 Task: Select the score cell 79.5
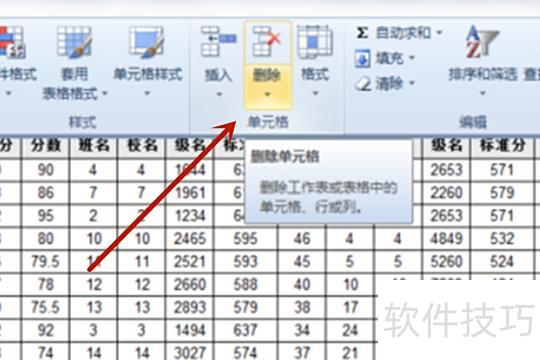pyautogui.click(x=46, y=262)
